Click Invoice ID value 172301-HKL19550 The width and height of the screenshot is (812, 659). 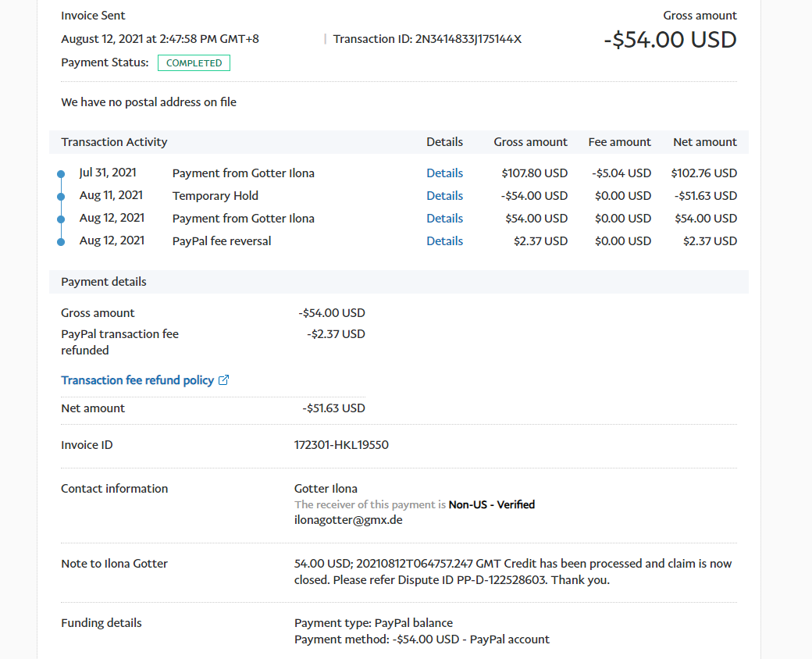click(x=341, y=445)
